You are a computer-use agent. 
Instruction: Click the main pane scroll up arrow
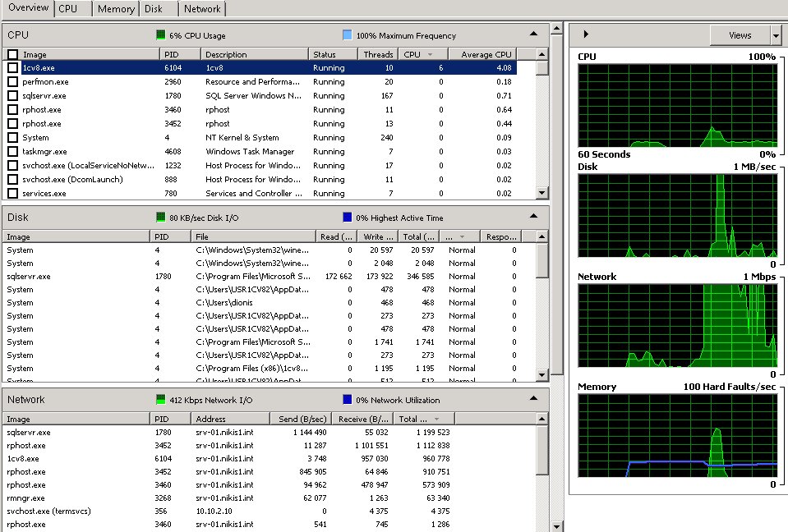coord(556,29)
